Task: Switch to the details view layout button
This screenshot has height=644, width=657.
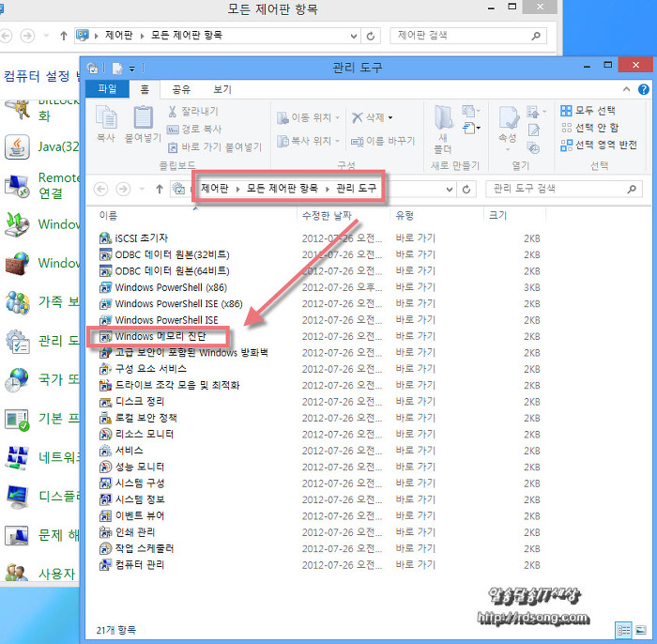Action: (624, 629)
